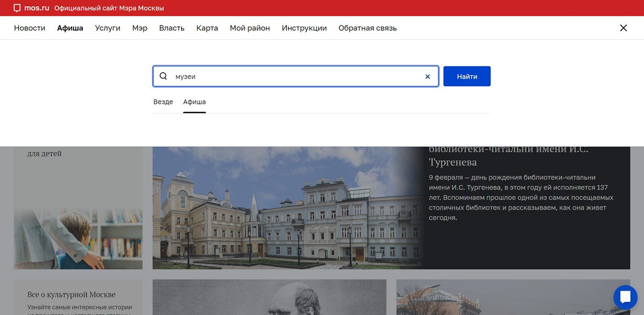This screenshot has width=644, height=315.
Task: Open the Turgenev library building photo
Action: pyautogui.click(x=288, y=208)
